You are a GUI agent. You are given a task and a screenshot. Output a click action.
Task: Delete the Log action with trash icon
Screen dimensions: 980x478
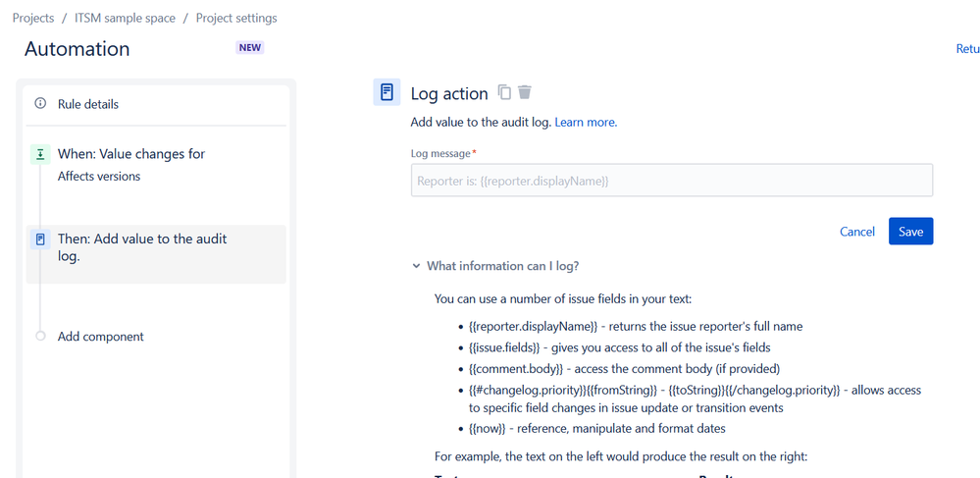coord(525,92)
